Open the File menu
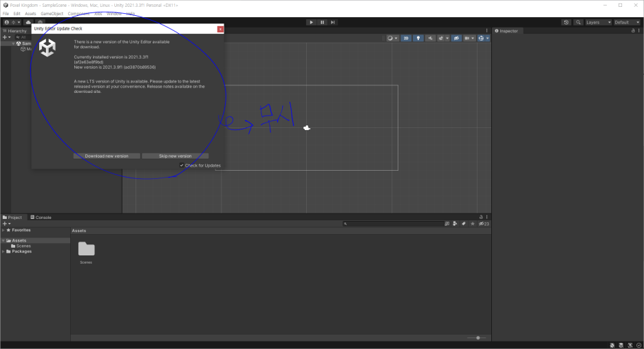Image resolution: width=644 pixels, height=349 pixels. pyautogui.click(x=6, y=14)
